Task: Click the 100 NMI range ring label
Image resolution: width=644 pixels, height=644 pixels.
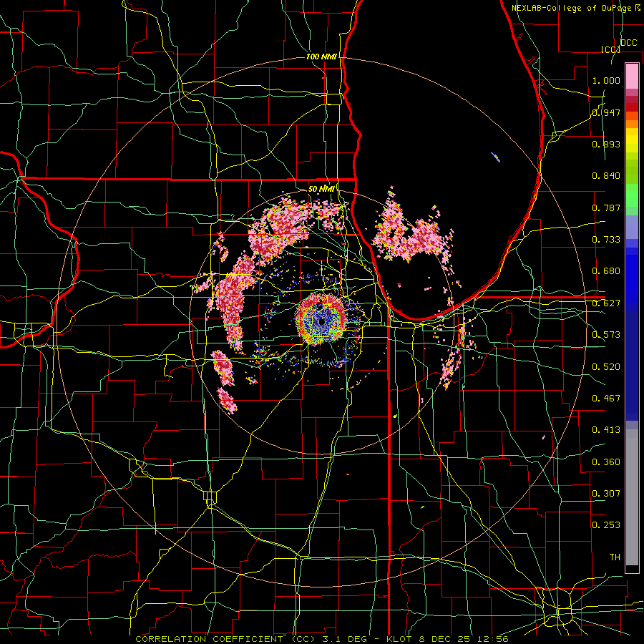Action: click(x=321, y=57)
